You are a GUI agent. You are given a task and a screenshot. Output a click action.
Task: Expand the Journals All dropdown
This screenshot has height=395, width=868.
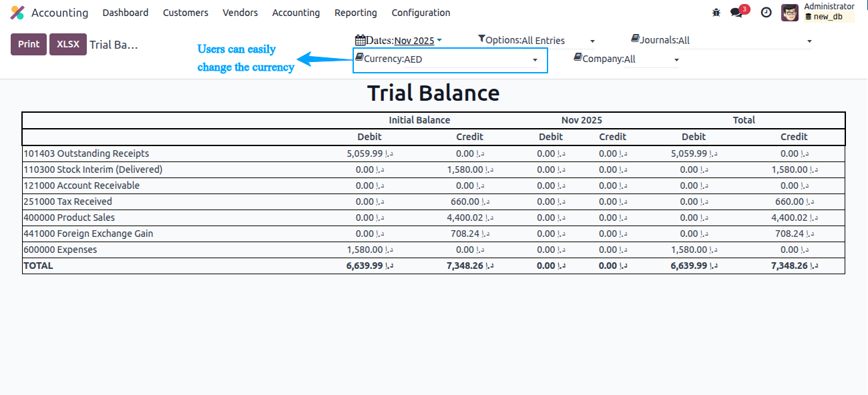click(x=745, y=41)
